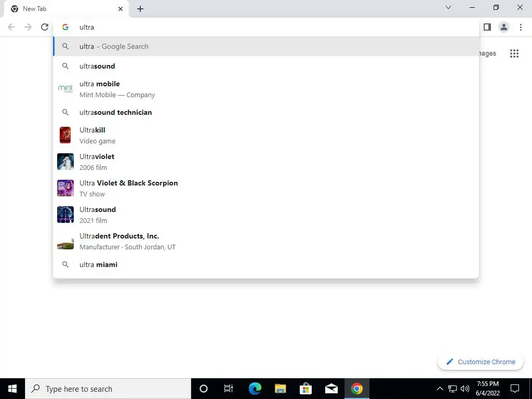Viewport: 532px width, 399px height.
Task: Choose the ultrasound suggestion
Action: coord(266,66)
